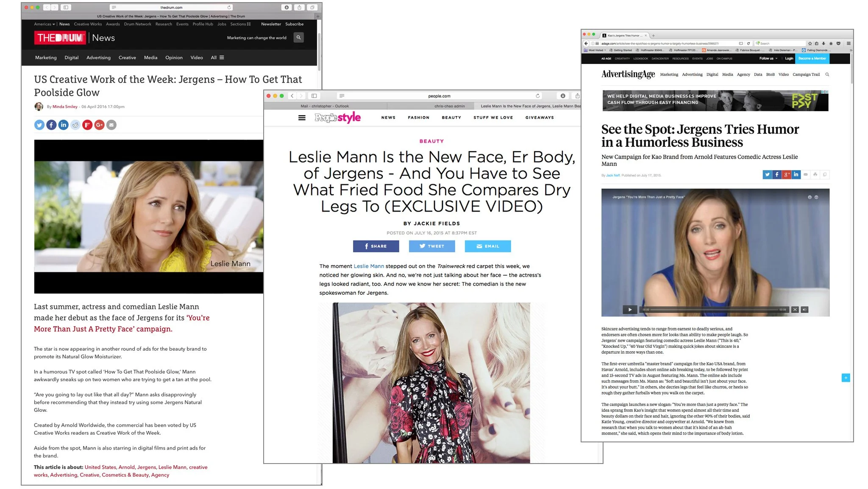Click print icon on AdAge article
The height and width of the screenshot is (489, 868).
pos(815,174)
